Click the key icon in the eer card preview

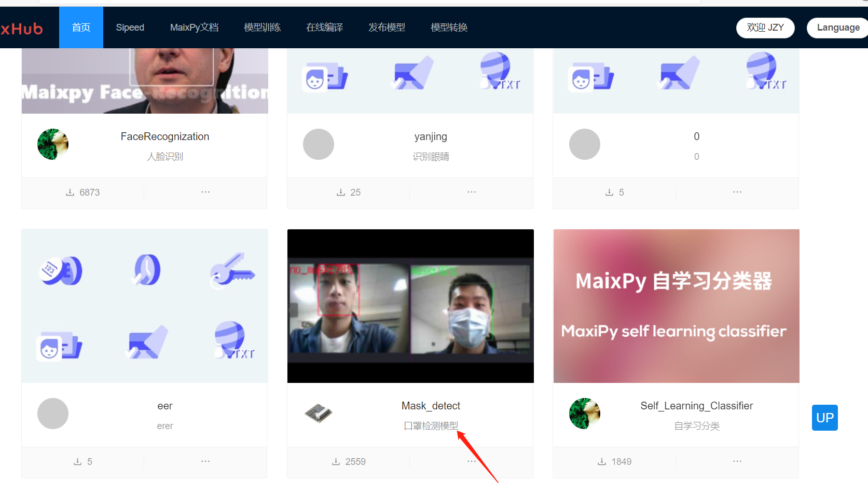(x=232, y=270)
